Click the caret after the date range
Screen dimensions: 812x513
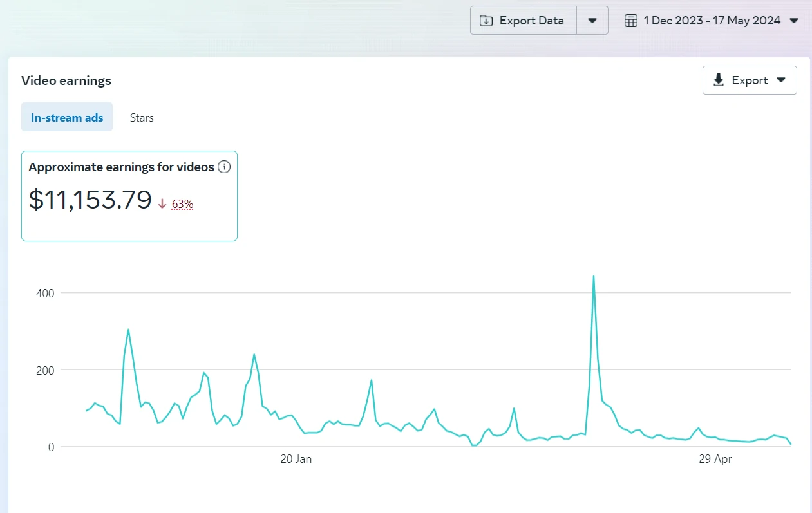794,21
